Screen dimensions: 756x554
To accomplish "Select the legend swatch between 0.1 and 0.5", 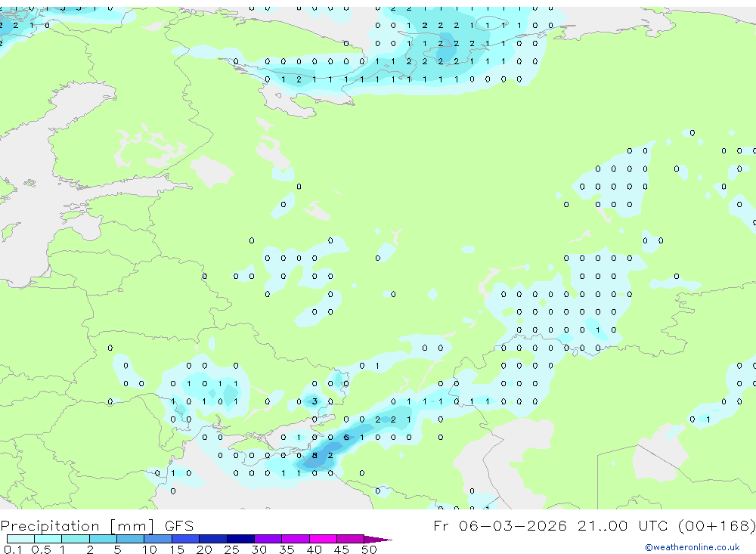I will pos(20,539).
